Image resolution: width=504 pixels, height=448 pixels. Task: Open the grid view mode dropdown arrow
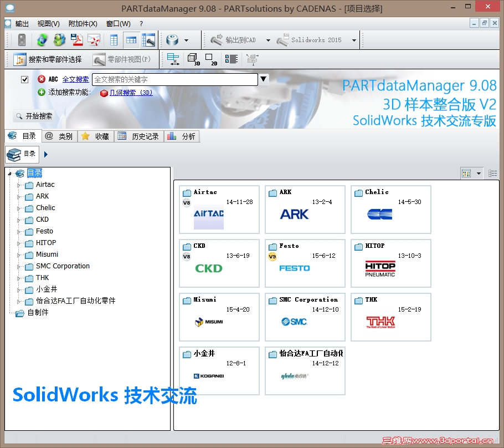[x=479, y=174]
